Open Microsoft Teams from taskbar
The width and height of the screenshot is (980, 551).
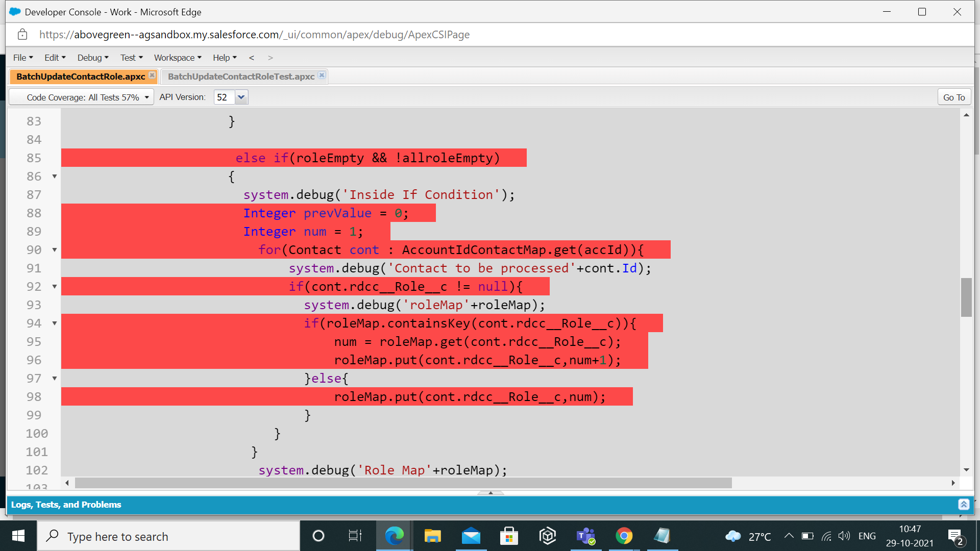(x=585, y=536)
